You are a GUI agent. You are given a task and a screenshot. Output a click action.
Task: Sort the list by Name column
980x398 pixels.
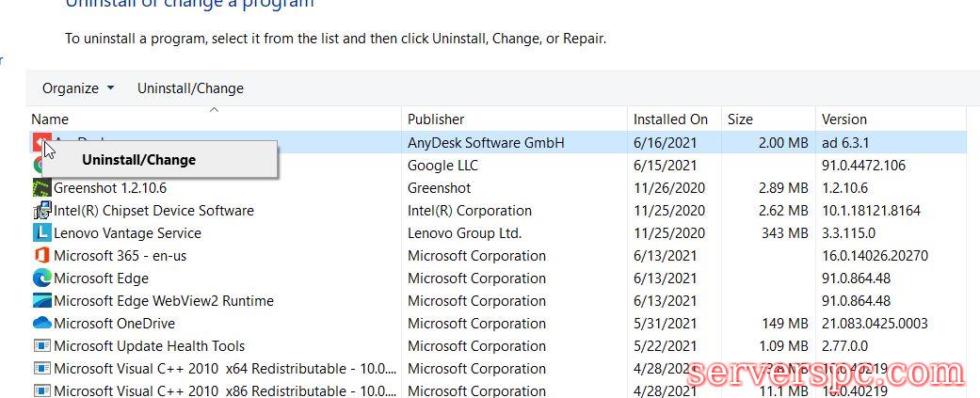pyautogui.click(x=50, y=119)
